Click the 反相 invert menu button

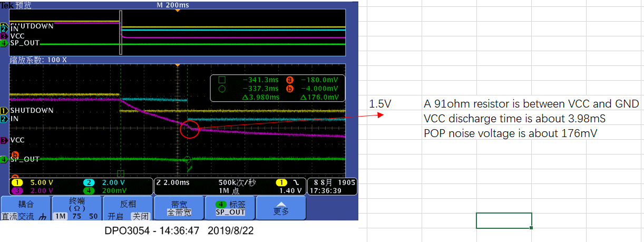127,208
